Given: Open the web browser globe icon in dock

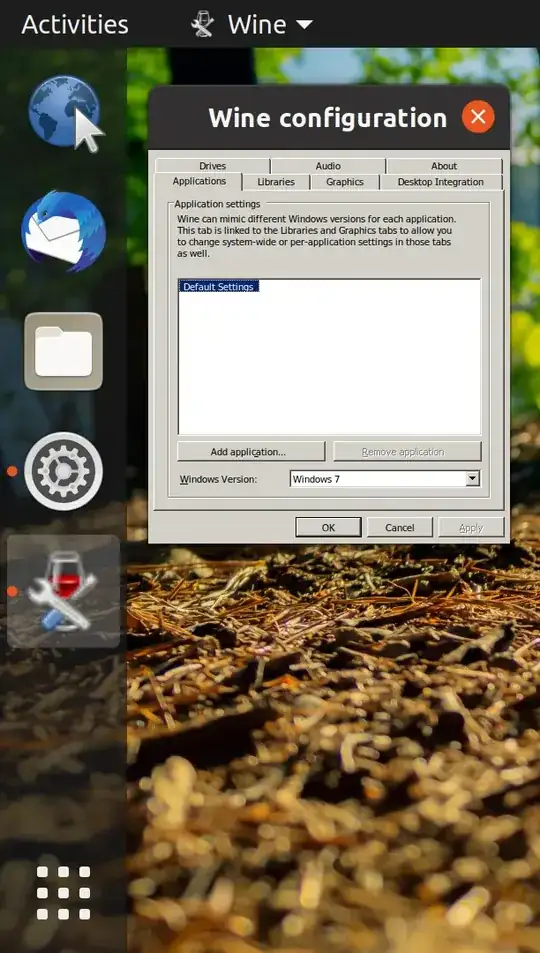Looking at the screenshot, I should pos(64,112).
